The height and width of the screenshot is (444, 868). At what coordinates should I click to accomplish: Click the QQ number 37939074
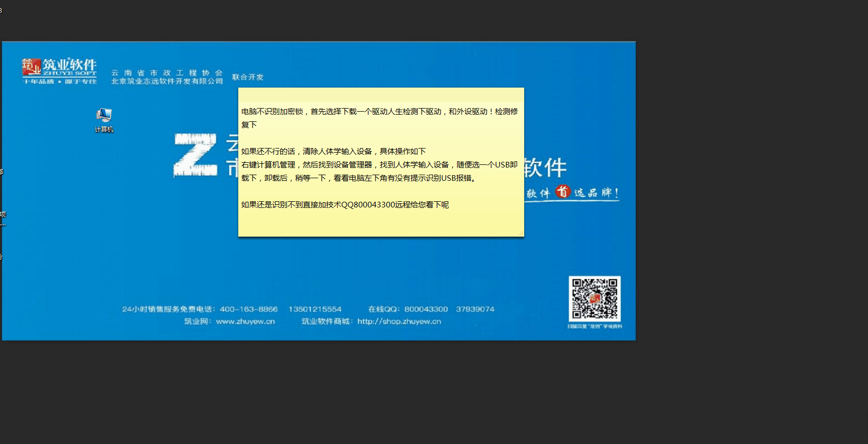coord(475,309)
